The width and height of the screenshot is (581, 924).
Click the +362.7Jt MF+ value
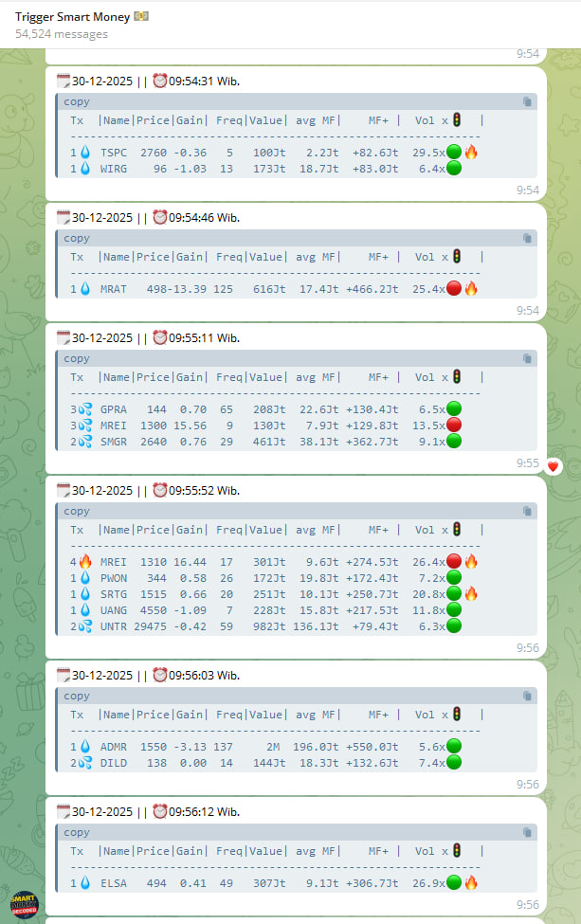pyautogui.click(x=372, y=442)
